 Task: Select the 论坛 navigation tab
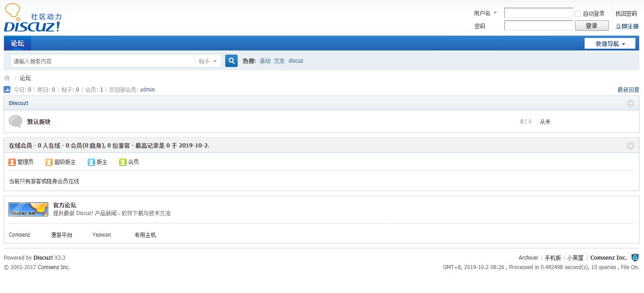coord(18,43)
